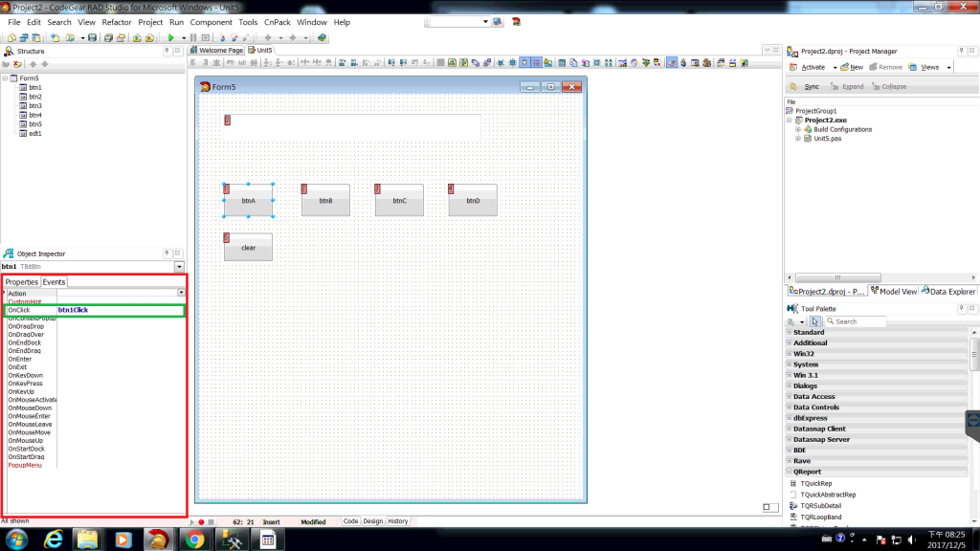980x551 pixels.
Task: Click the TeamViewer side panel icon
Action: [973, 420]
